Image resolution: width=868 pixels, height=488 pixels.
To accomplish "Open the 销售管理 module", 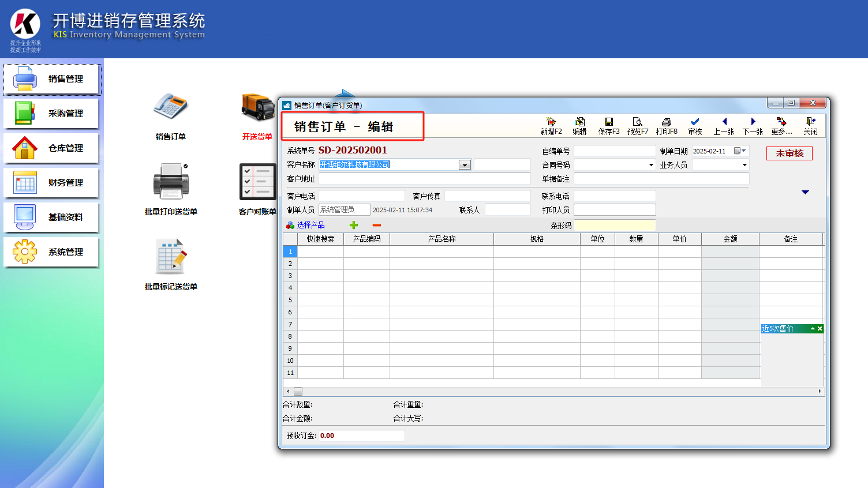I will point(52,79).
